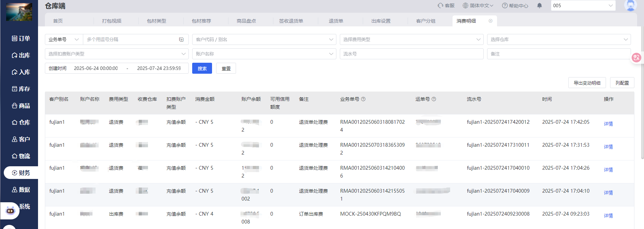This screenshot has width=644, height=229.
Task: Click the expand icon in business number field
Action: pyautogui.click(x=181, y=39)
